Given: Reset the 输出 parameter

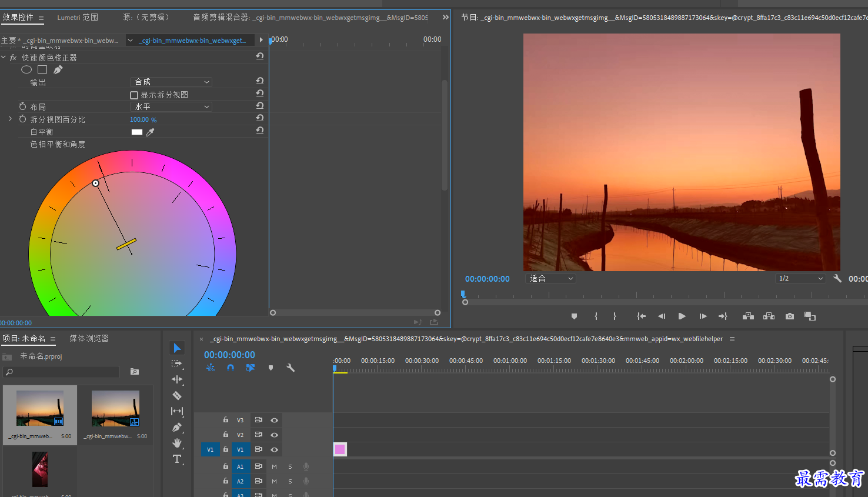Looking at the screenshot, I should 259,81.
